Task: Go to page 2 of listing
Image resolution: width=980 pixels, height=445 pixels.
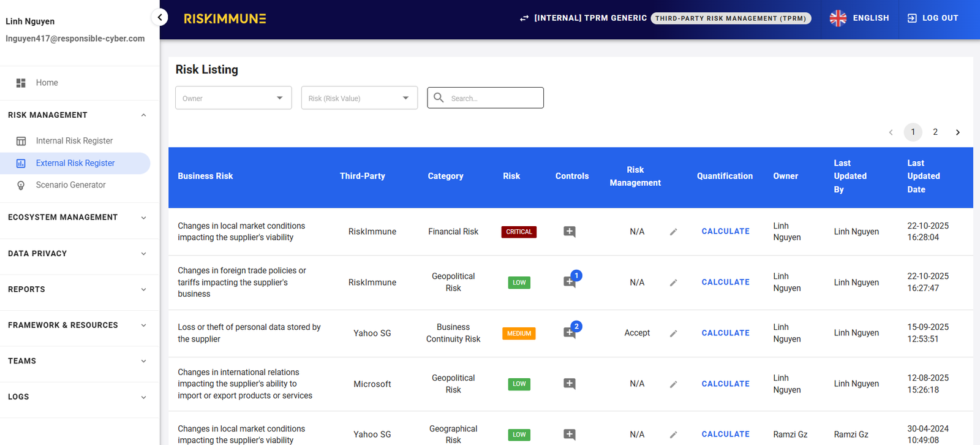Action: pyautogui.click(x=935, y=132)
